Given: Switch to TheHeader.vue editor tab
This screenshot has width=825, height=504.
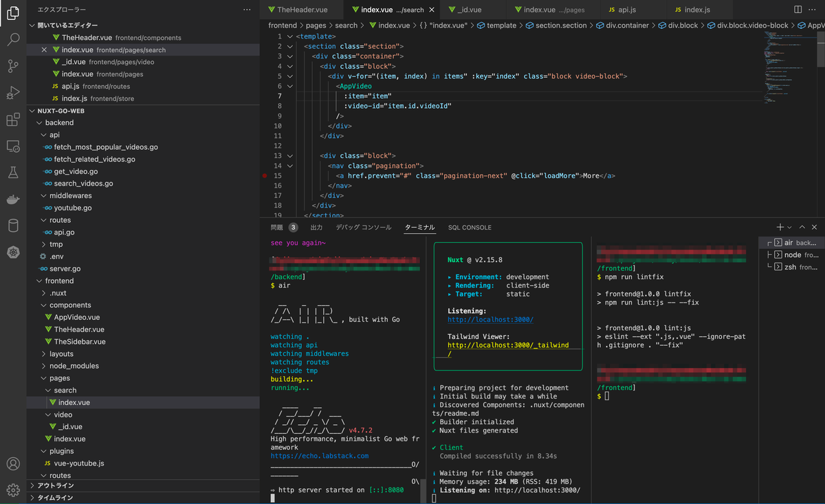Looking at the screenshot, I should 301,10.
